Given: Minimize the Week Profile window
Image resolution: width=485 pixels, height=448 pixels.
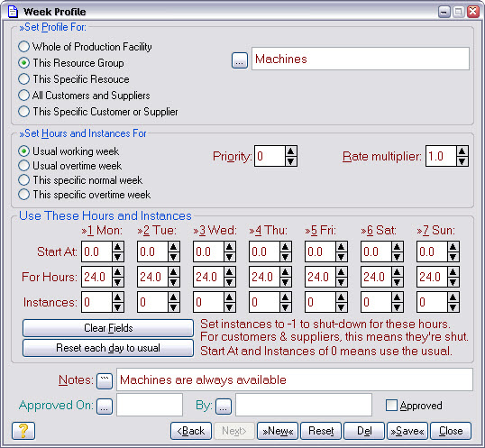Looking at the screenshot, I should (x=444, y=12).
